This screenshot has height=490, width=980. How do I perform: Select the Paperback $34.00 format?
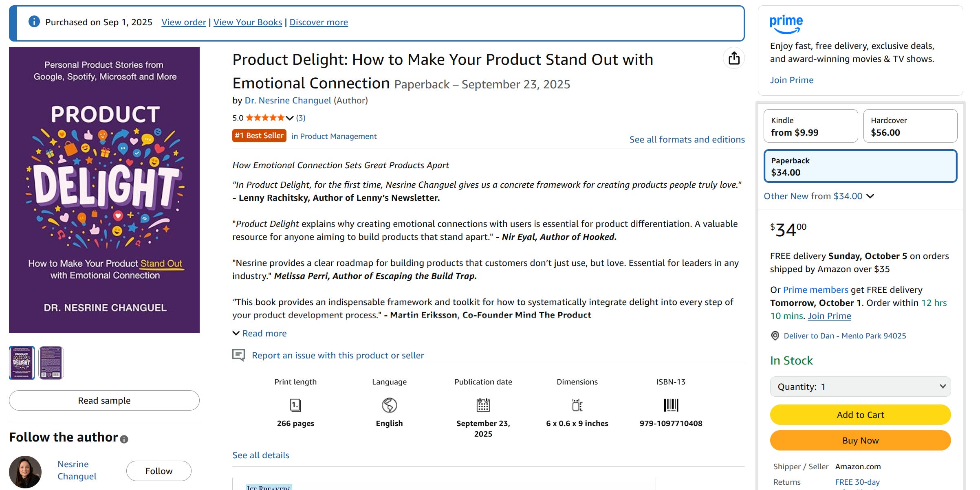(x=860, y=166)
